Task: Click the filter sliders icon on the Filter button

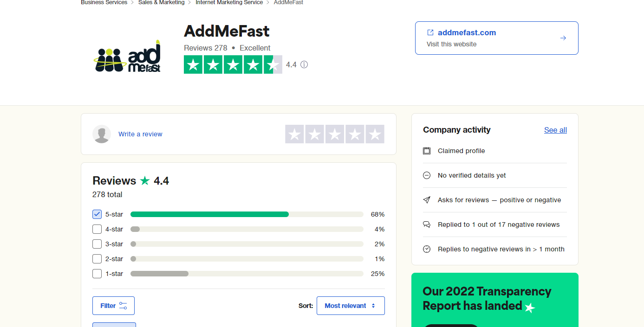Action: pyautogui.click(x=123, y=306)
